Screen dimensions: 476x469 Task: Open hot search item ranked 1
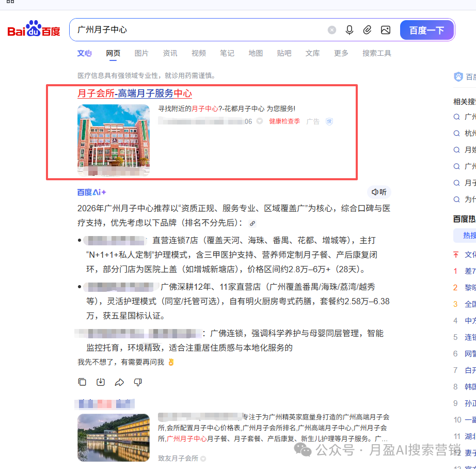[x=470, y=271]
